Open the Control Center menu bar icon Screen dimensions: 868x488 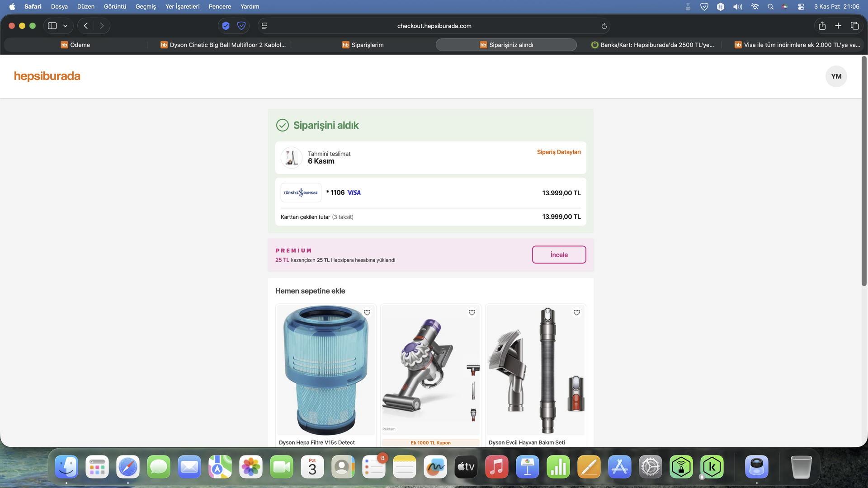[801, 6]
